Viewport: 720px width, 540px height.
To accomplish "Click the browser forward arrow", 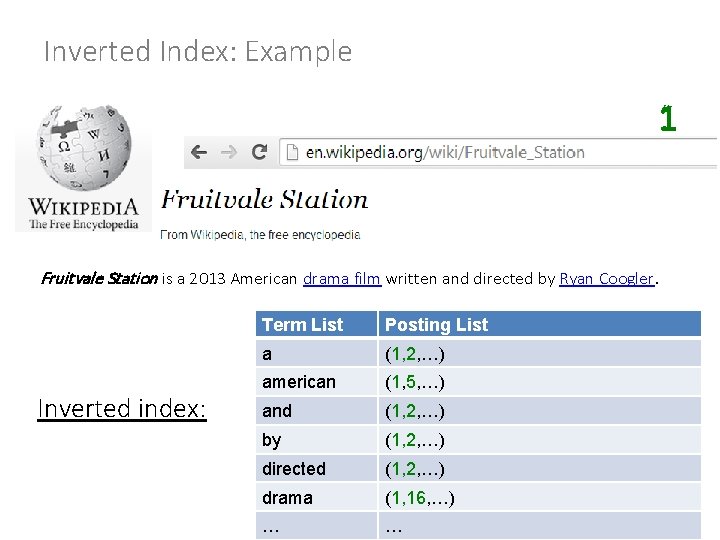I will click(229, 152).
